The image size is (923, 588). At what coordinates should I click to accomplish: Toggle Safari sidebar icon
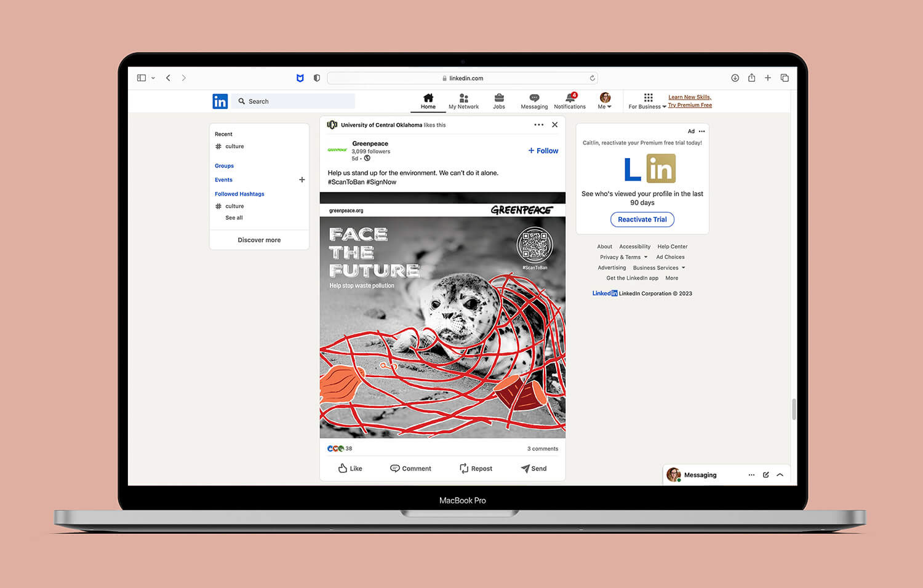(142, 78)
